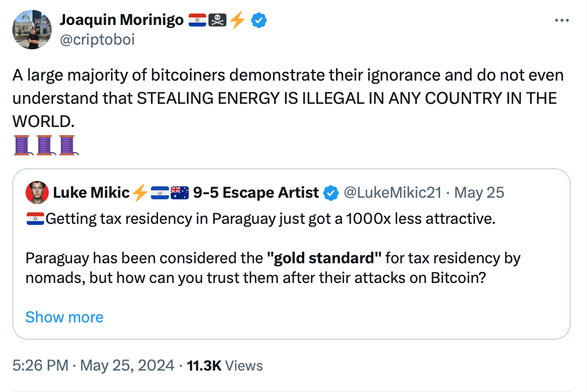Viewport: 587px width, 392px height.
Task: Click Luke Mikic's small avatar in quote
Action: point(37,193)
